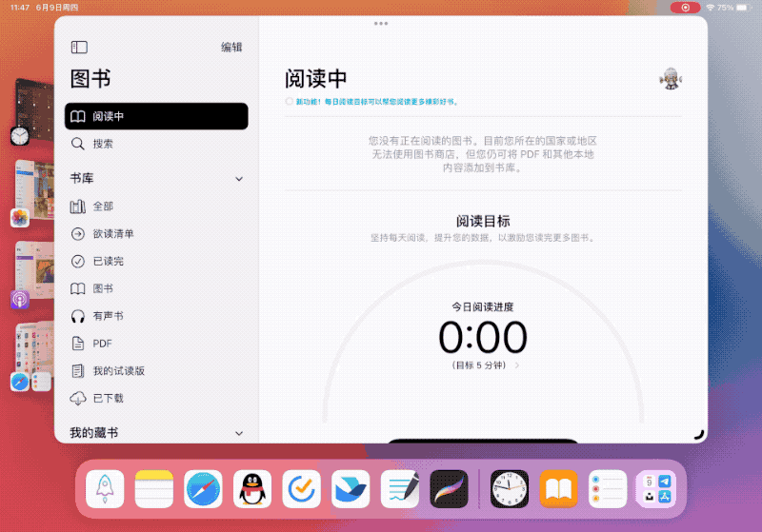Open 已下载 list

coord(156,399)
